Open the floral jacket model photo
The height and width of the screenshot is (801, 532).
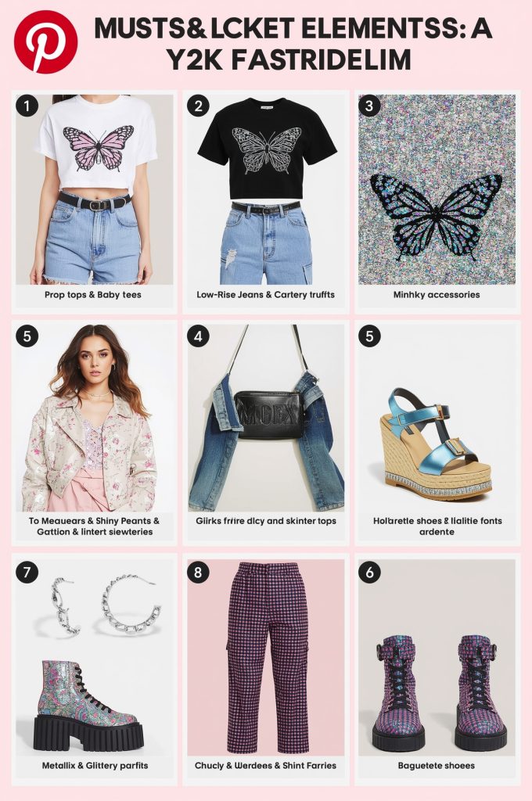coord(95,418)
